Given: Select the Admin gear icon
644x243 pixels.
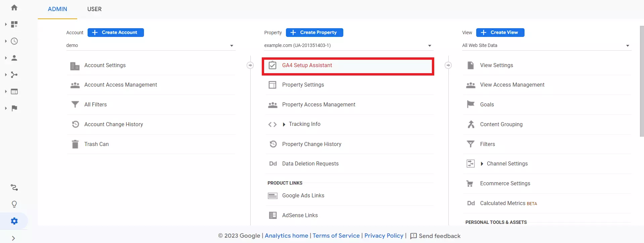Looking at the screenshot, I should (x=14, y=221).
